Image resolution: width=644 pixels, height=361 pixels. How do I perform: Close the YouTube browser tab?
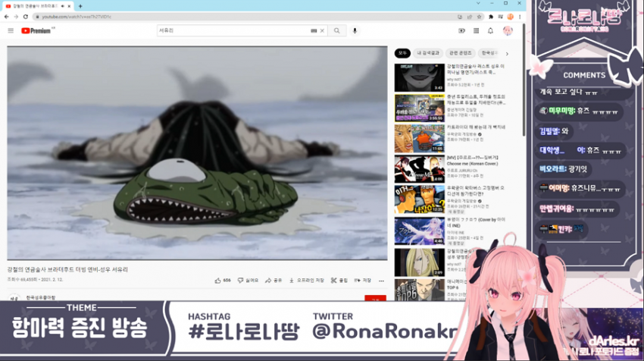[x=69, y=6]
